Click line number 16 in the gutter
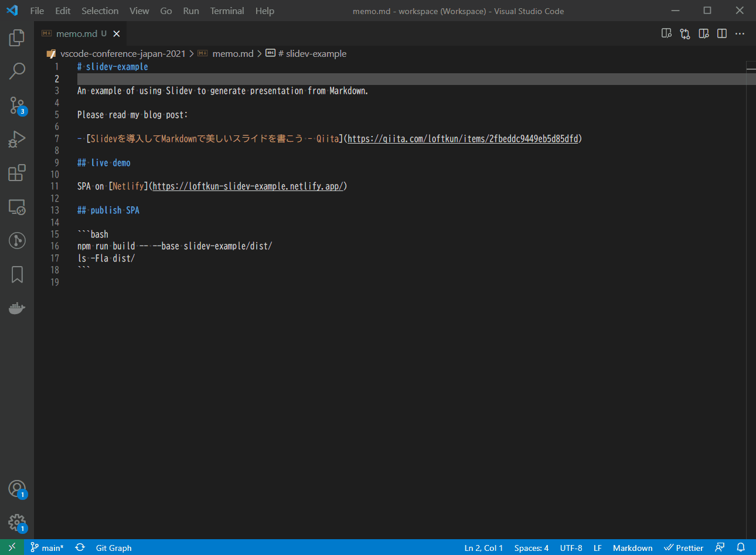The width and height of the screenshot is (756, 555). click(55, 246)
